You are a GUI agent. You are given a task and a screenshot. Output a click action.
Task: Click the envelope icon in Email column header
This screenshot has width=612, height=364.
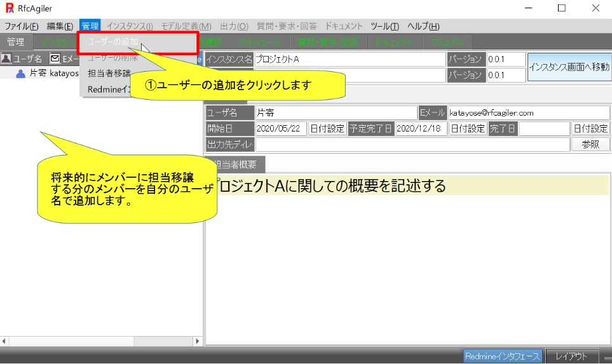(x=55, y=58)
